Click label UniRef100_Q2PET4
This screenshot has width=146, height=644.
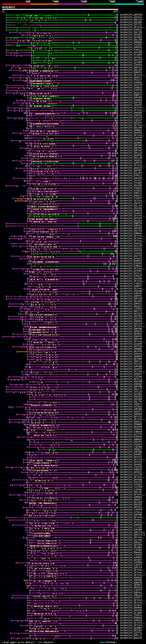point(131,163)
